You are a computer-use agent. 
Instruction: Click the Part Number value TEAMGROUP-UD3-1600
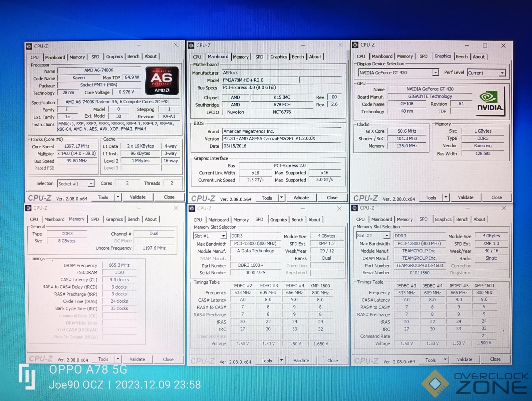420,266
